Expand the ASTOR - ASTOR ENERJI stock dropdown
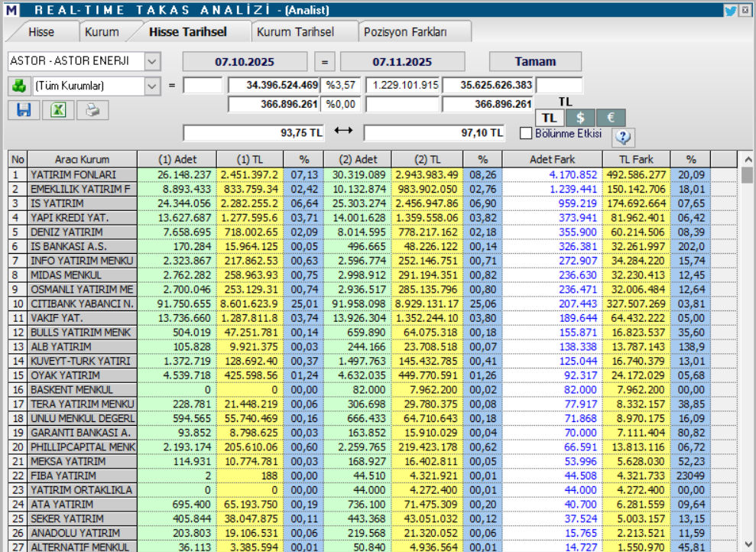The height and width of the screenshot is (552, 756). point(152,61)
